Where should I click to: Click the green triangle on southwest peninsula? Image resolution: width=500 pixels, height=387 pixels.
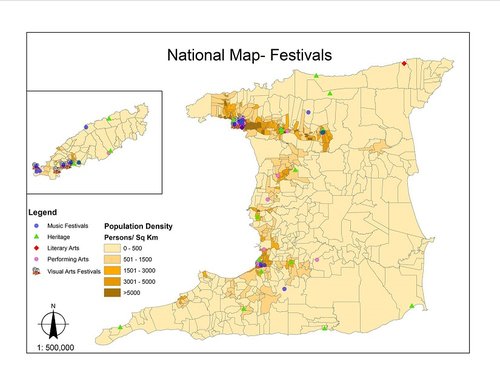tap(120, 327)
